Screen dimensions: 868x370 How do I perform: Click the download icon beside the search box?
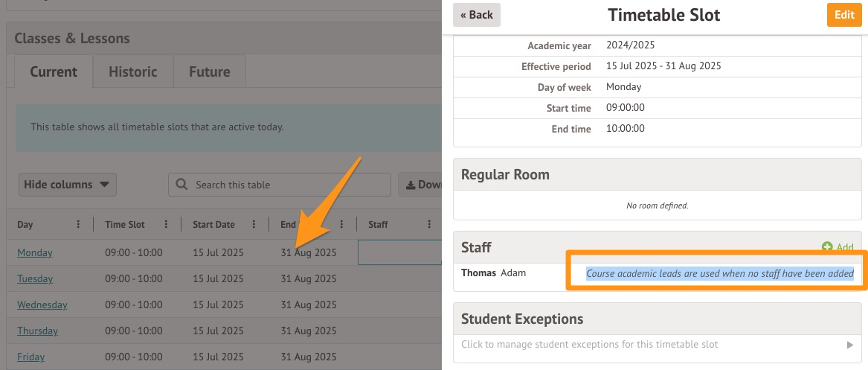(x=410, y=185)
